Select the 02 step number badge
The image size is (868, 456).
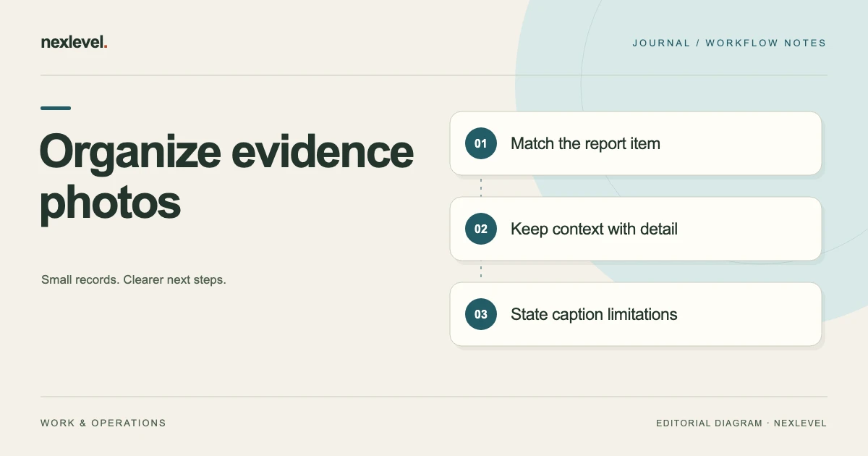click(x=481, y=229)
